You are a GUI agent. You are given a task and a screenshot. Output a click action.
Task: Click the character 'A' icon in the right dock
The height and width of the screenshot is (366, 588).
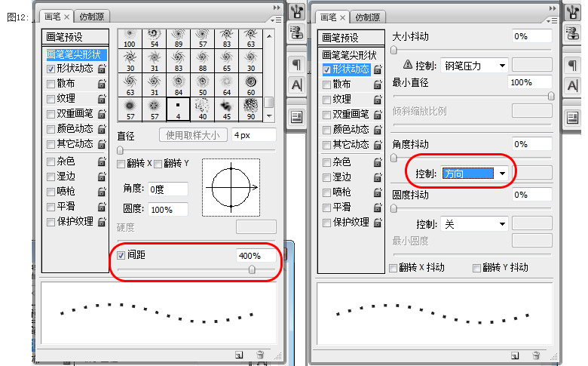point(572,85)
